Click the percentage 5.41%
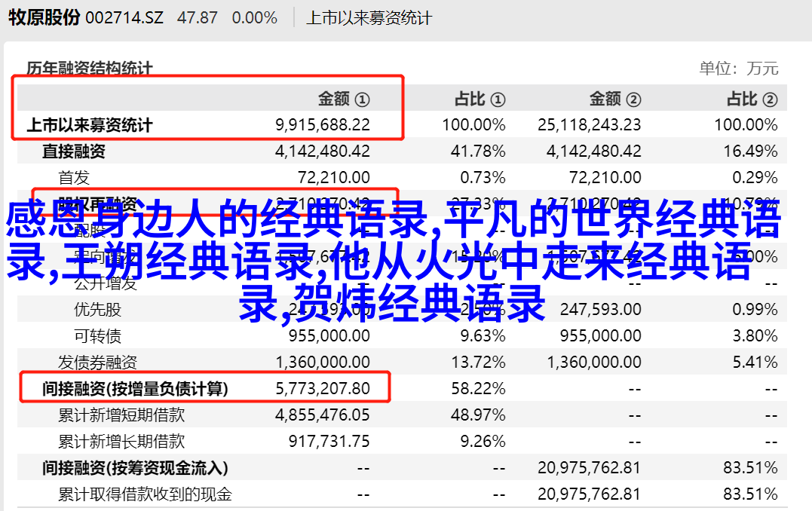The height and width of the screenshot is (511, 812). point(755,363)
